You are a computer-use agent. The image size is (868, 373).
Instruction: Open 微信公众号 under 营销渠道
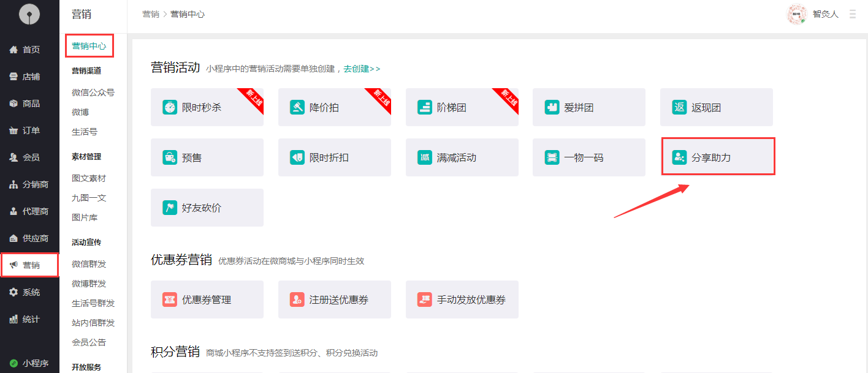[x=93, y=92]
